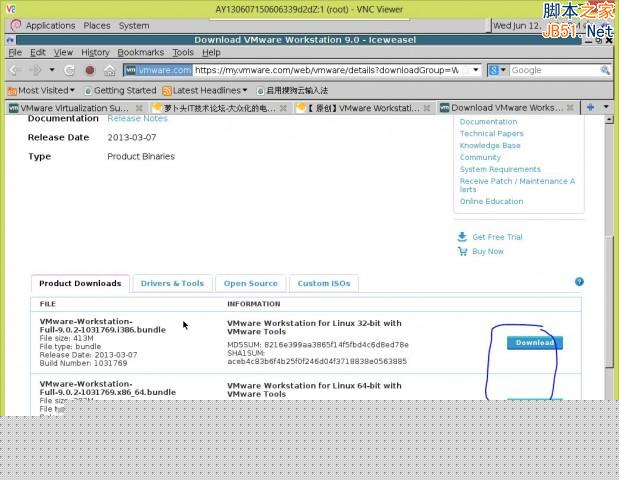The image size is (619, 480).
Task: Open the Release Notes link
Action: (137, 118)
